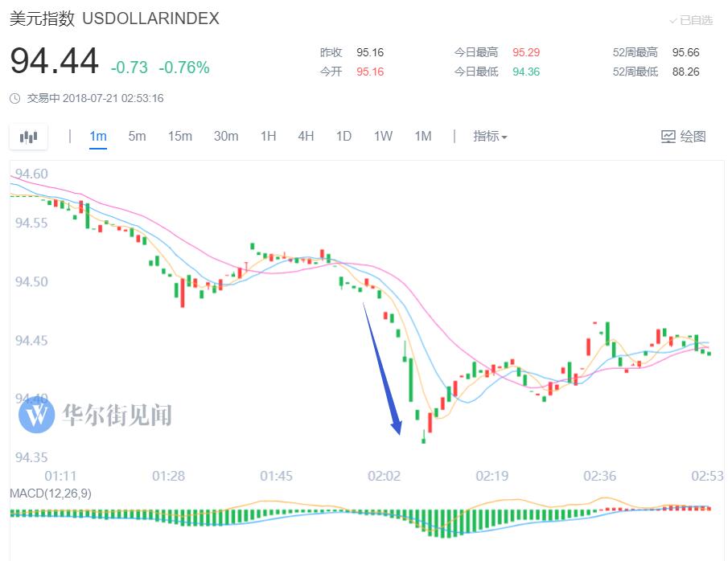
Task: Click today's low value 94.36
Action: (x=526, y=72)
